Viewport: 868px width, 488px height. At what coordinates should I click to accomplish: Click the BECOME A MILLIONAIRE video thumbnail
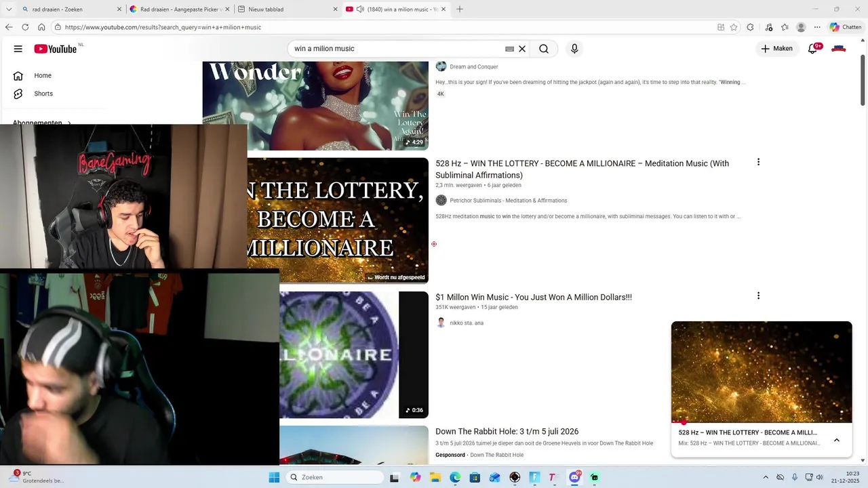338,220
